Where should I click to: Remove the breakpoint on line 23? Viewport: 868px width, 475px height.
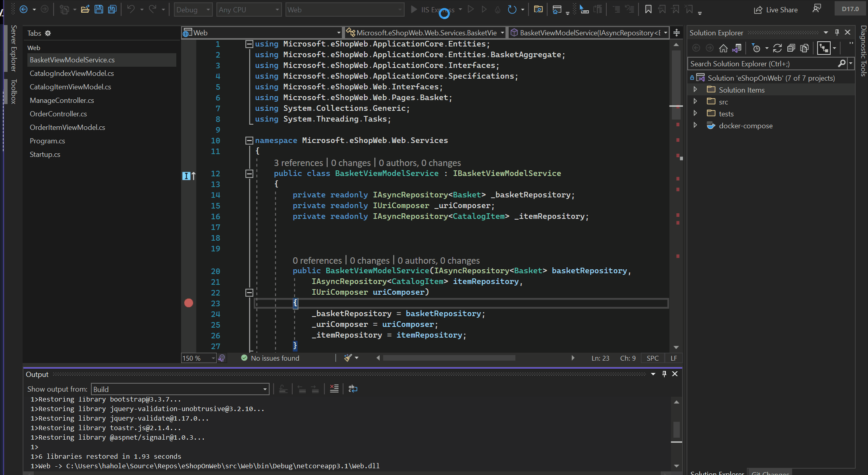pyautogui.click(x=189, y=303)
